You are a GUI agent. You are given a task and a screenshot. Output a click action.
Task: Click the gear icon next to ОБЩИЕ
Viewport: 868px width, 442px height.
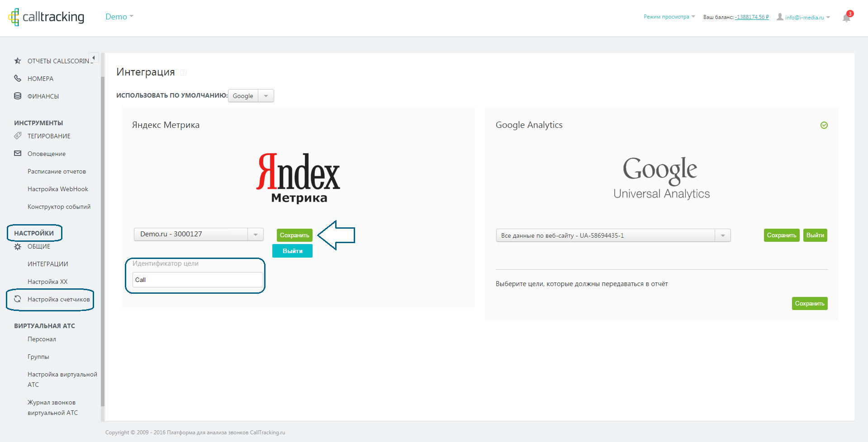point(18,246)
